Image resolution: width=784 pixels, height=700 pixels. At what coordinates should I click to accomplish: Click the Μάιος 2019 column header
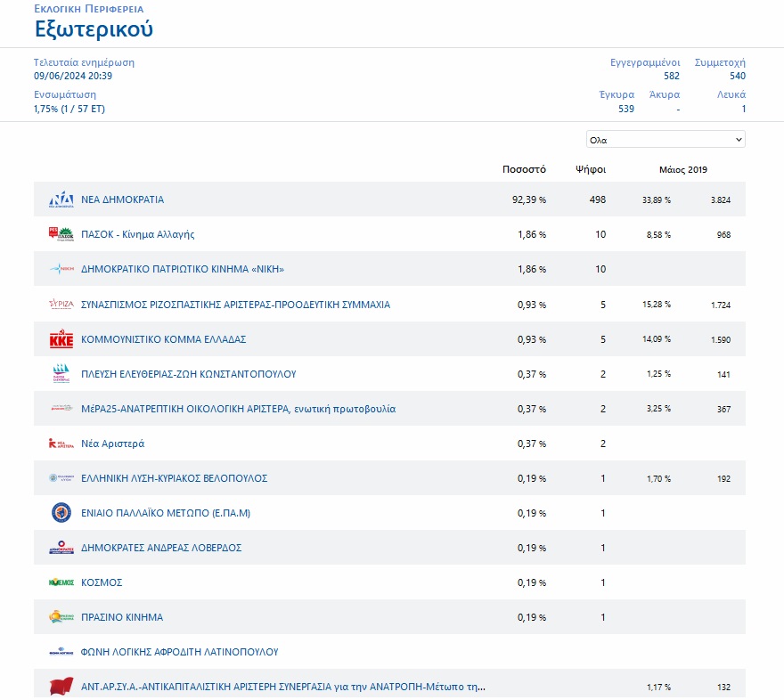click(x=683, y=169)
